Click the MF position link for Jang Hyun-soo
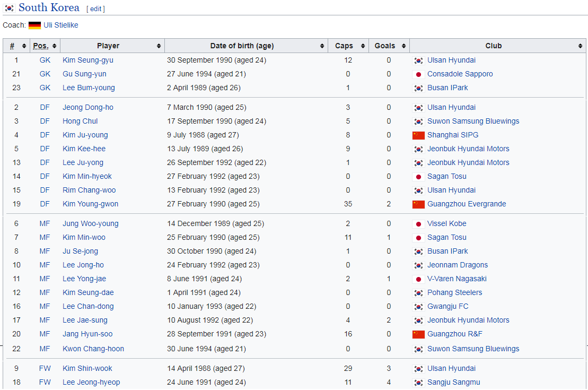 (x=45, y=334)
